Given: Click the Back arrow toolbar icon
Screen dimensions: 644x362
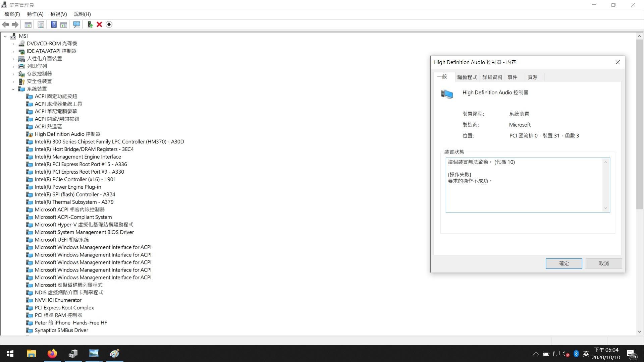Looking at the screenshot, I should 5,24.
